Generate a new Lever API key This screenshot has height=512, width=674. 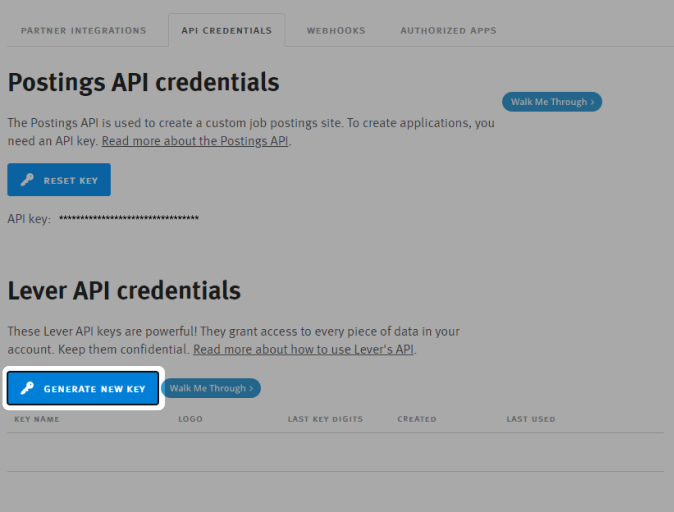[83, 389]
